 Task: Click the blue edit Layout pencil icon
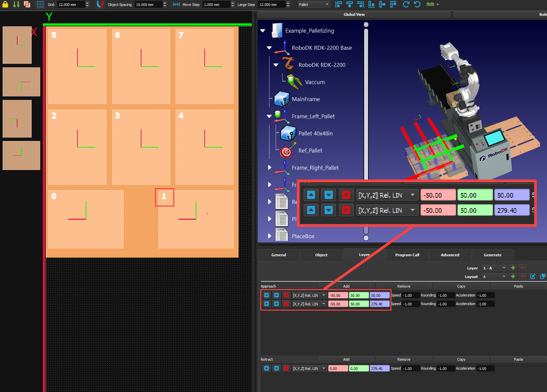[x=533, y=276]
